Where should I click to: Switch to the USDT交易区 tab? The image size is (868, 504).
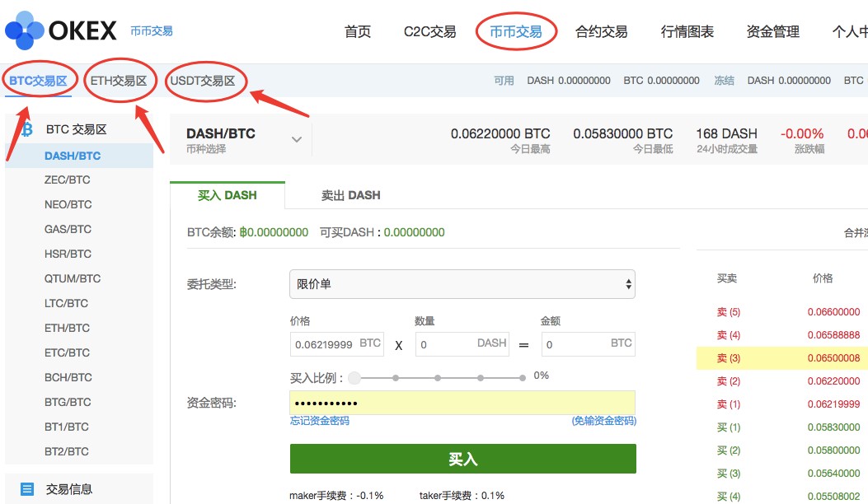tap(203, 81)
